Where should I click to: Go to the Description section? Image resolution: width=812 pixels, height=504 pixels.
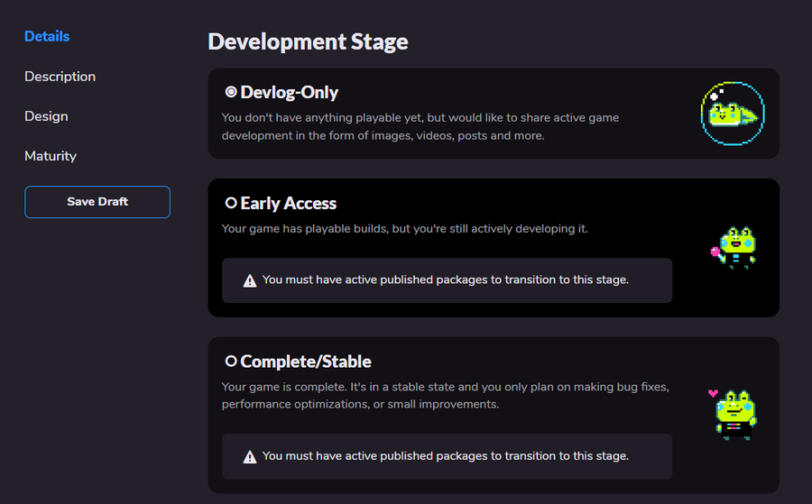(x=60, y=77)
